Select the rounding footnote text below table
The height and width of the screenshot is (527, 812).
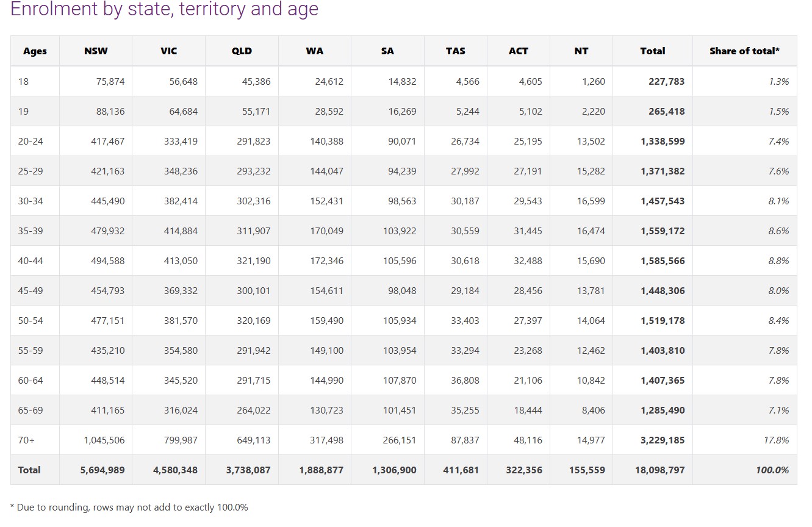pyautogui.click(x=129, y=507)
